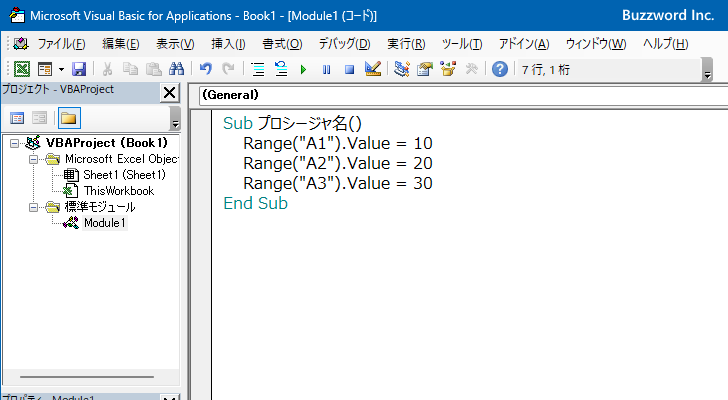Open the ファイル(F) menu
728x400 pixels.
tap(61, 44)
